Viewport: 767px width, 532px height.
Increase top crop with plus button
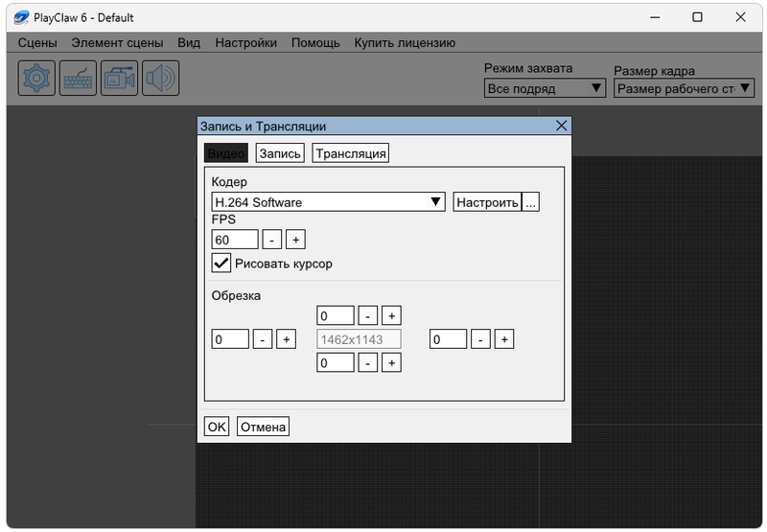tap(391, 316)
